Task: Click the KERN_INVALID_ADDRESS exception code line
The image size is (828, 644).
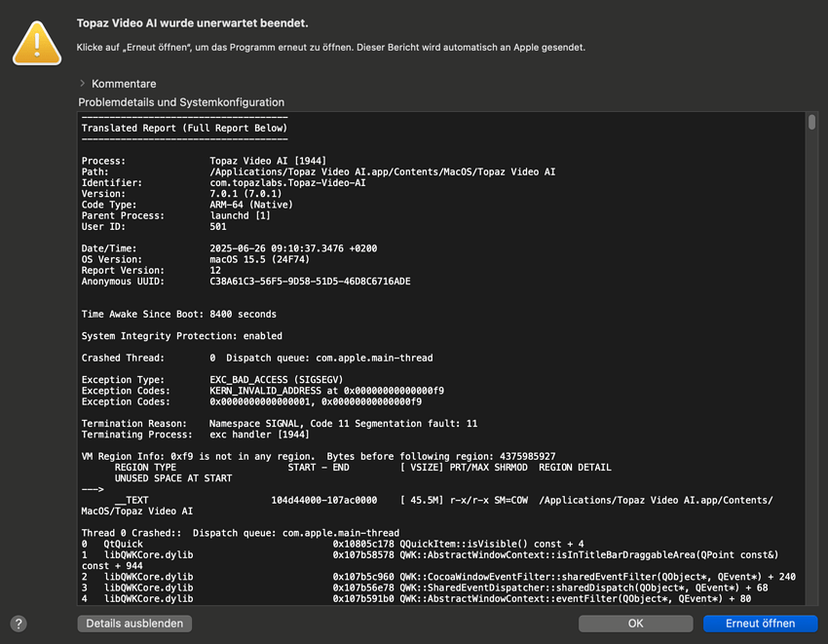Action: point(262,391)
